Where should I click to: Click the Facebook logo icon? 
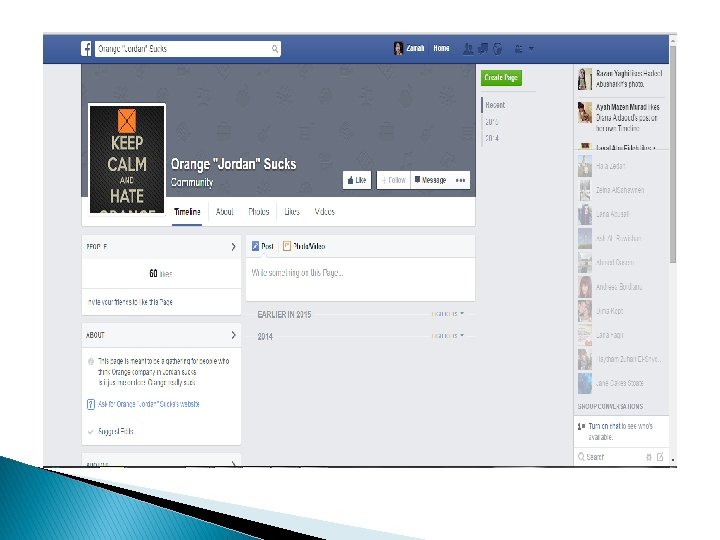tap(86, 49)
